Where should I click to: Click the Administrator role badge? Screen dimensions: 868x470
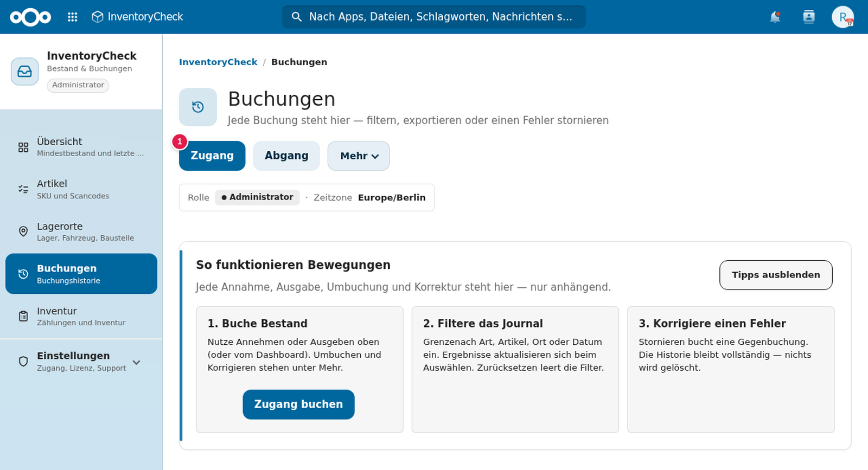(258, 197)
